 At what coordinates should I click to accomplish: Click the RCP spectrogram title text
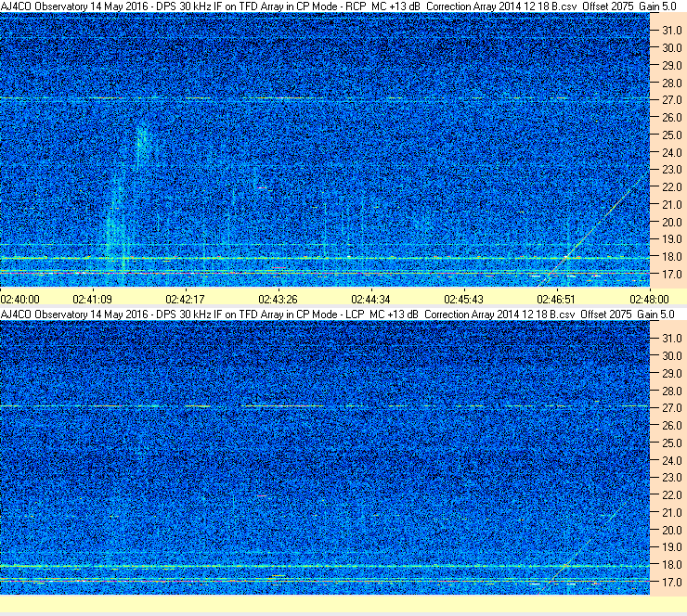click(x=338, y=6)
